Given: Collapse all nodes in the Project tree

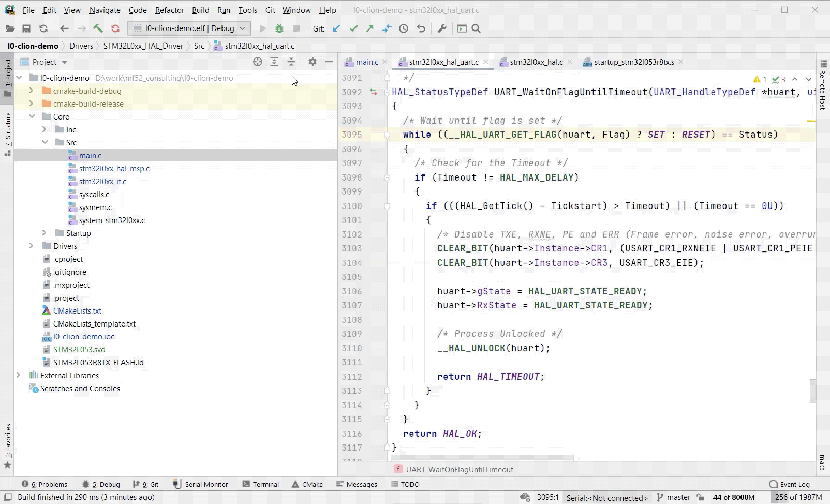Looking at the screenshot, I should point(291,62).
